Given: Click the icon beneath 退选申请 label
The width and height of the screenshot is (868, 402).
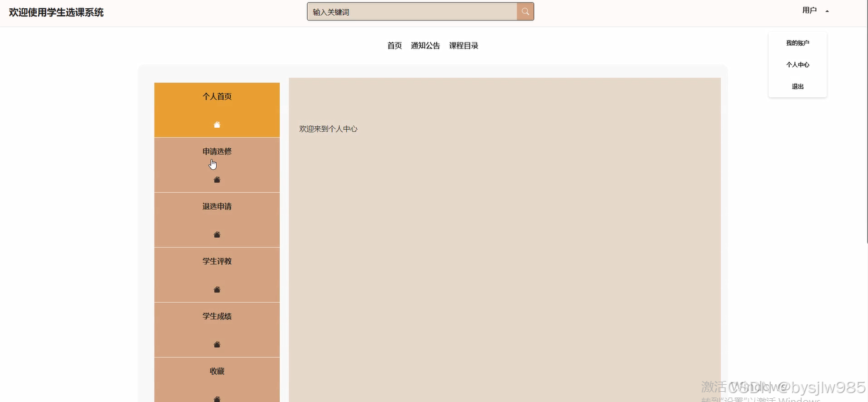Looking at the screenshot, I should [216, 235].
